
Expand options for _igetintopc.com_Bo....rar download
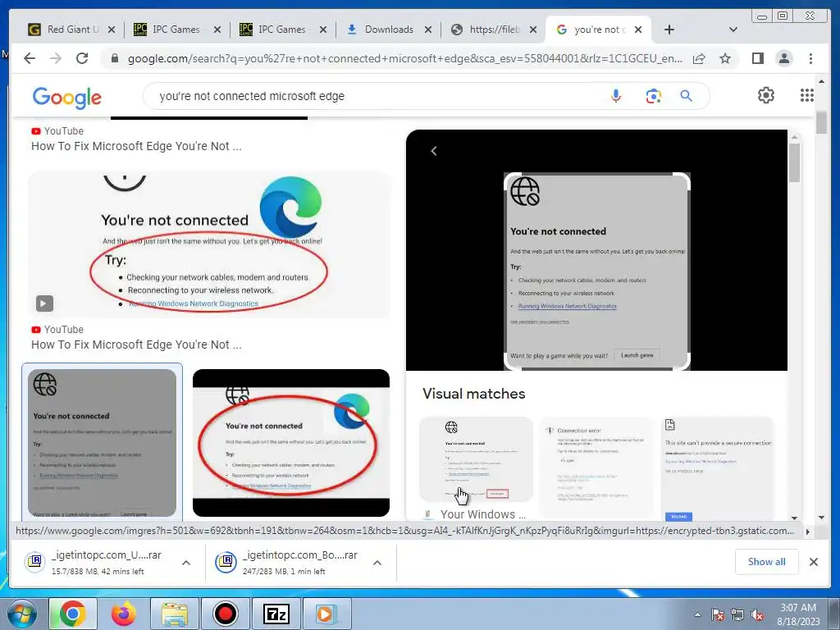[x=377, y=563]
